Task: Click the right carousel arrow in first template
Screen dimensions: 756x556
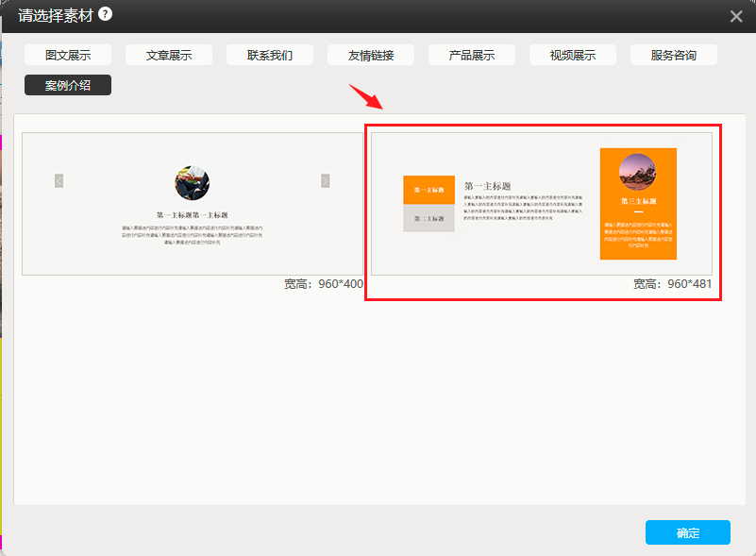Action: (326, 180)
